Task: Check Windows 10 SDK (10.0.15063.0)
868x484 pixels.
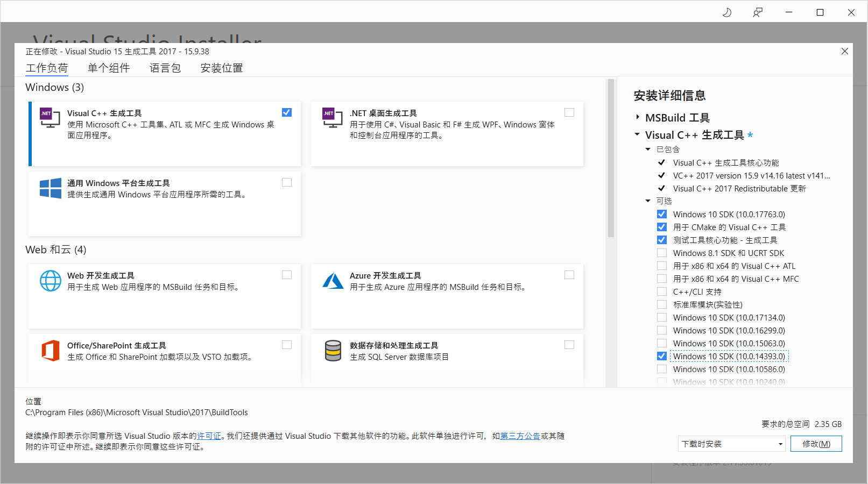Action: pyautogui.click(x=662, y=343)
